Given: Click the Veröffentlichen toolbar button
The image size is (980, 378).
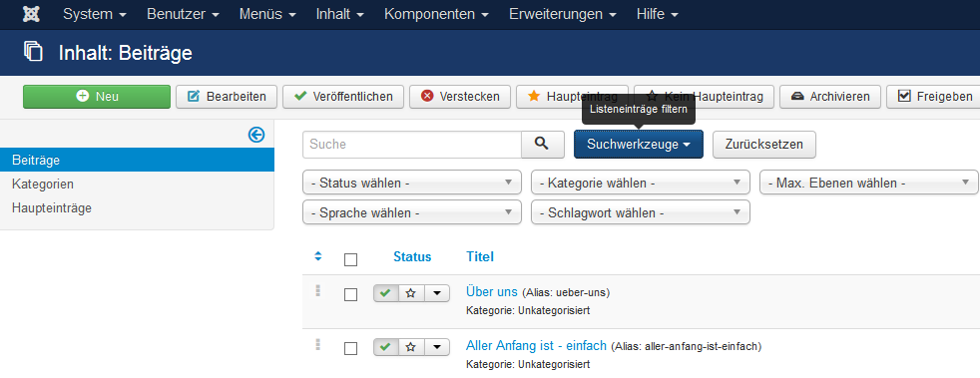Looking at the screenshot, I should [x=343, y=97].
